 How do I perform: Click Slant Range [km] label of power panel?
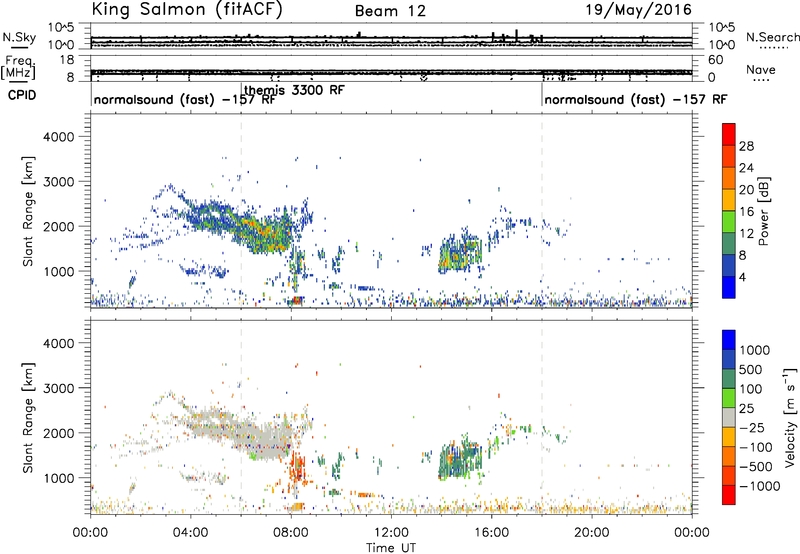click(x=28, y=211)
